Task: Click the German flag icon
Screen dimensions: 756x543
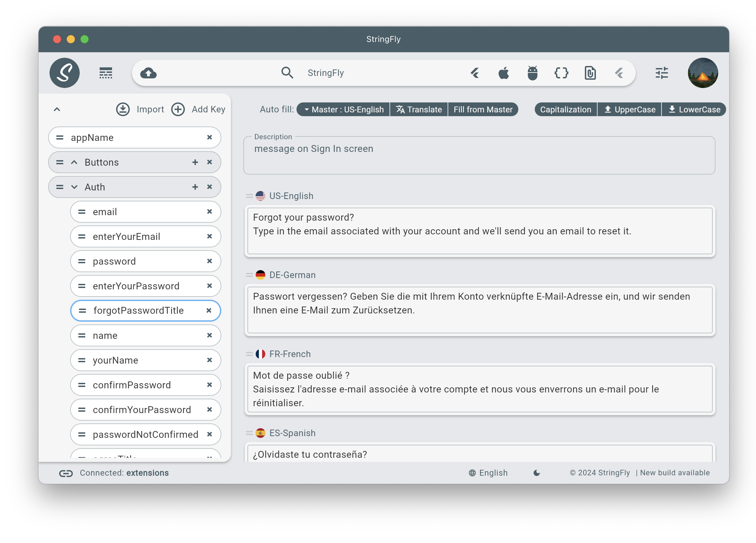Action: [260, 275]
